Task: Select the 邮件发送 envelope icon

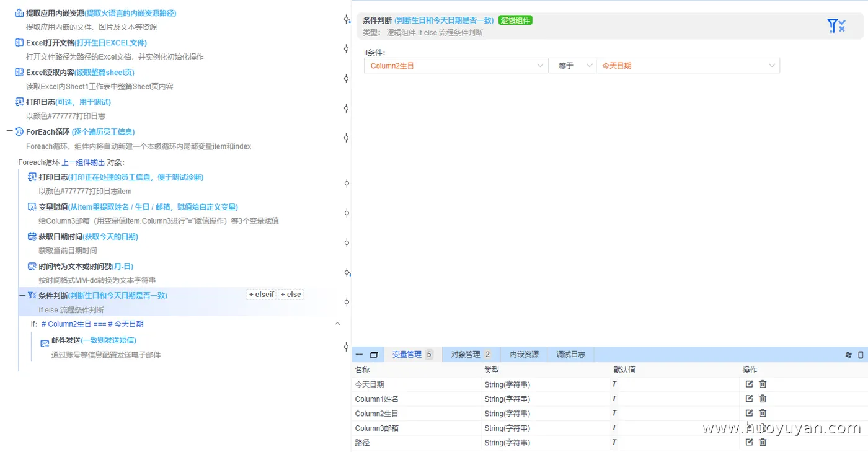Action: click(45, 343)
